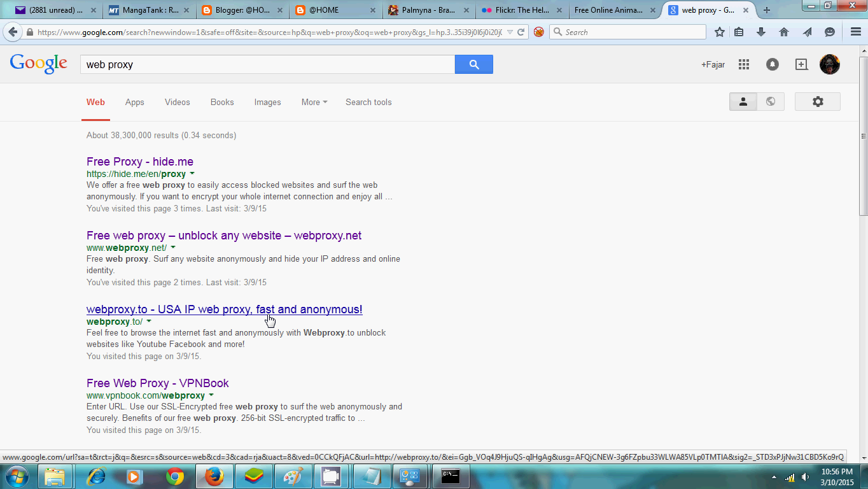
Task: Hide private results with globe toggle
Action: click(771, 102)
